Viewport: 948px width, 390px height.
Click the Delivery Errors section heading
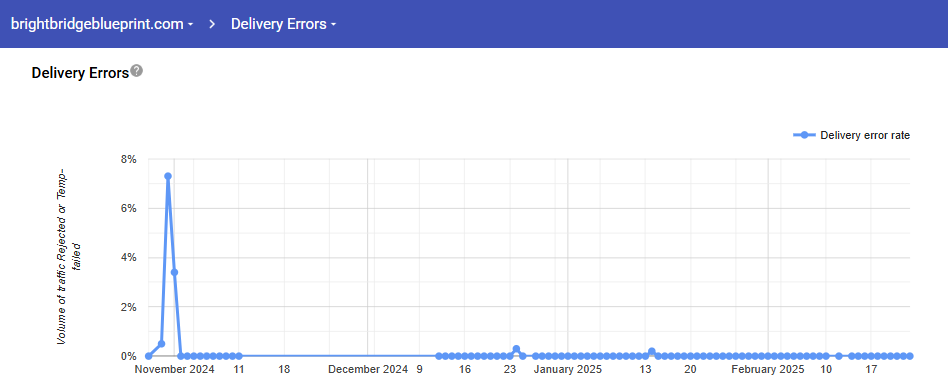tap(80, 73)
